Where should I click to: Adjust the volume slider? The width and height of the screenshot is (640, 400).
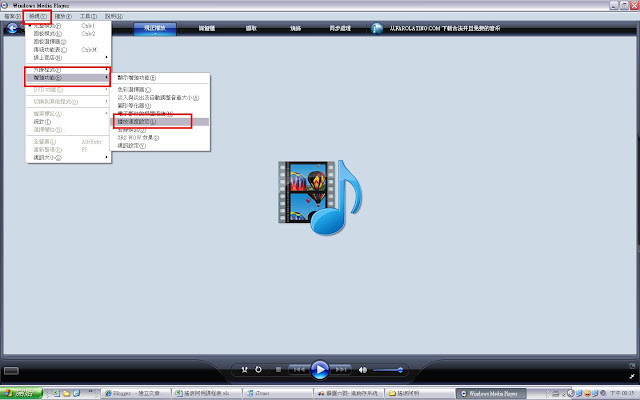pyautogui.click(x=388, y=370)
